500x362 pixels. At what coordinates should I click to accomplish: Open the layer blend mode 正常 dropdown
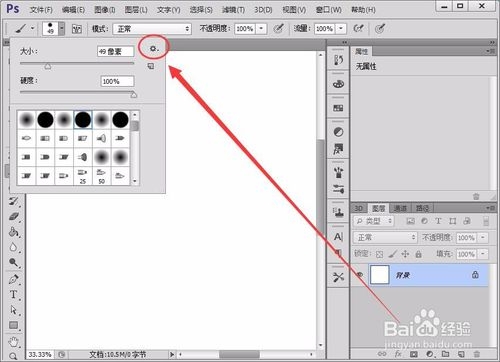tap(385, 237)
